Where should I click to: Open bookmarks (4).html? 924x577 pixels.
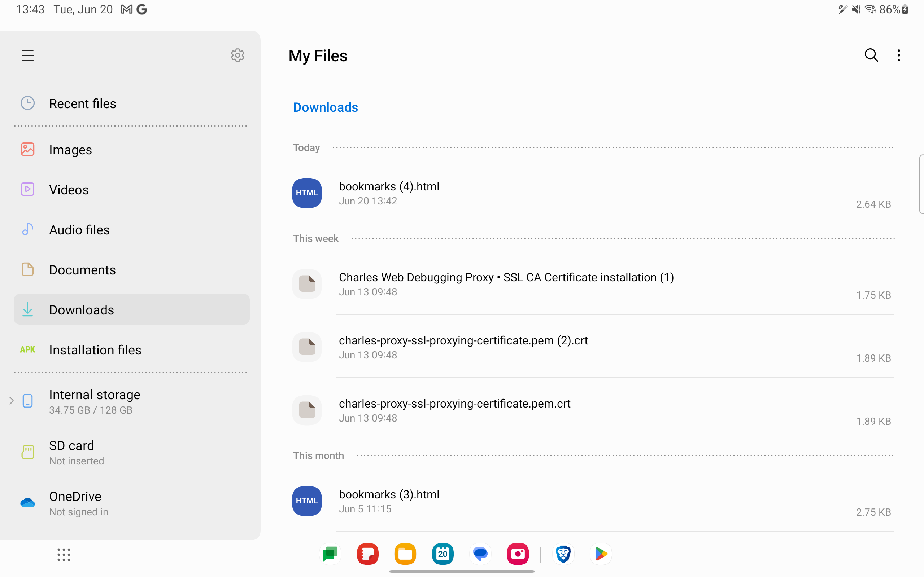[389, 186]
